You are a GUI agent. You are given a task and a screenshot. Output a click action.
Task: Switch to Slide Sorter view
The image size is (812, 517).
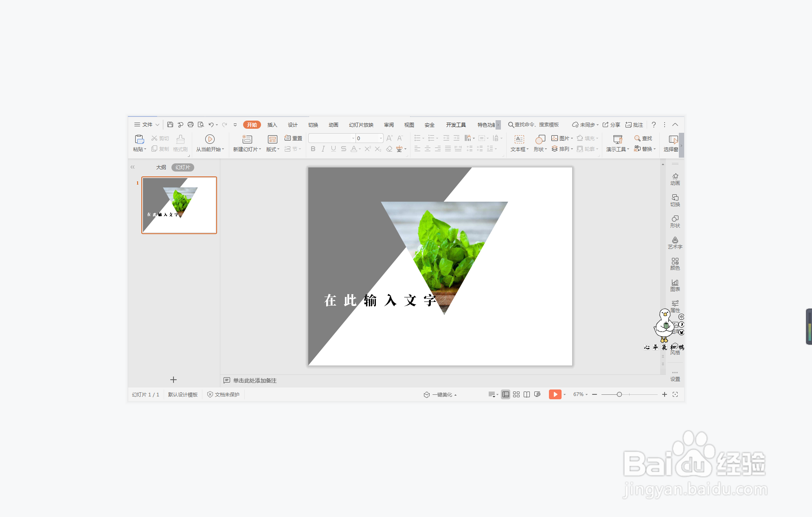[516, 394]
